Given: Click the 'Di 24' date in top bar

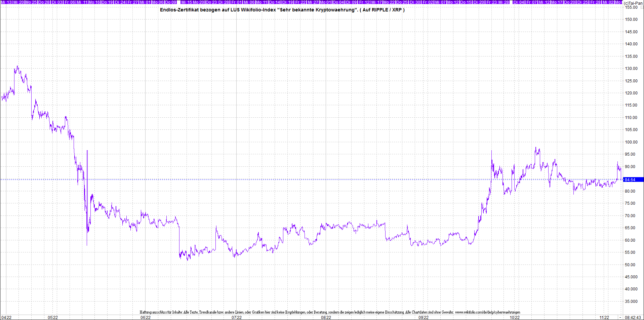Looking at the screenshot, I should 120,2.
